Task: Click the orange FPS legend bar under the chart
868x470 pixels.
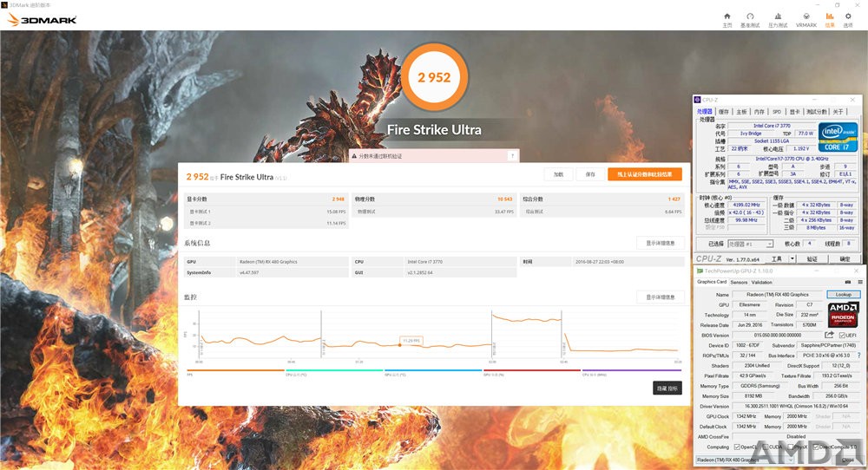Action: [x=236, y=370]
